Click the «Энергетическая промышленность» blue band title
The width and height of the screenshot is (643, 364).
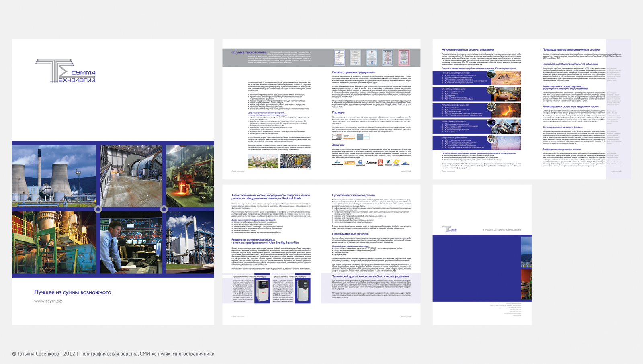click(x=455, y=137)
